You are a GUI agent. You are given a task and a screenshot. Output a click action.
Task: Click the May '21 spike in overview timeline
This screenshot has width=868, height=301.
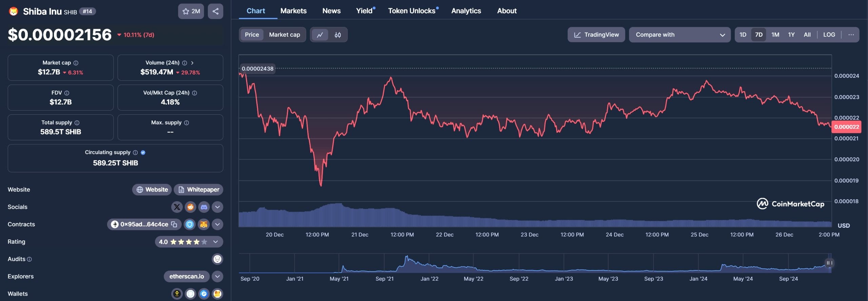(342, 268)
